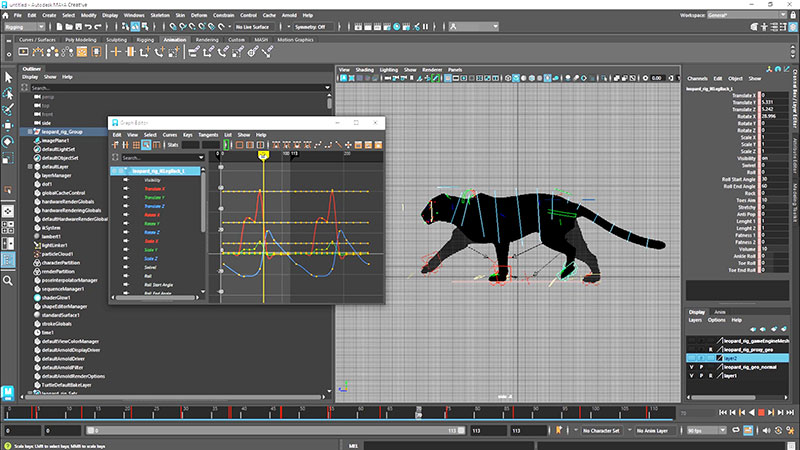Image resolution: width=800 pixels, height=450 pixels.
Task: Click the Graph Editor lattice deform keys icon
Action: pyautogui.click(x=136, y=145)
